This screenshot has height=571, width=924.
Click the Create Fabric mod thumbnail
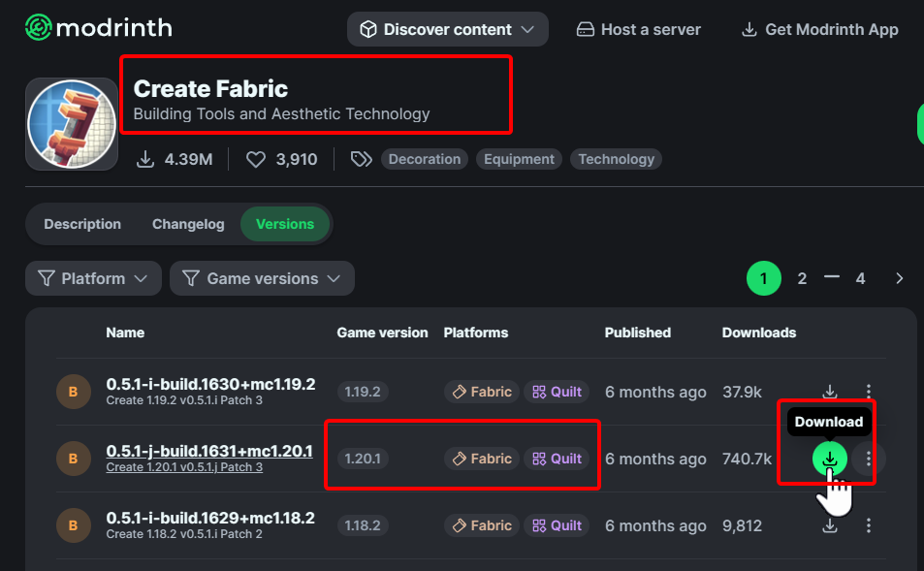(x=72, y=124)
